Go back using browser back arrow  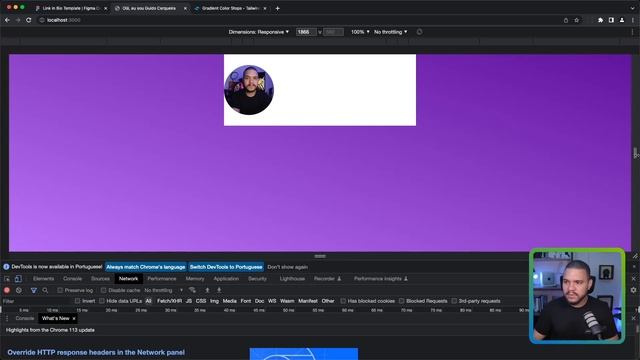pos(7,20)
